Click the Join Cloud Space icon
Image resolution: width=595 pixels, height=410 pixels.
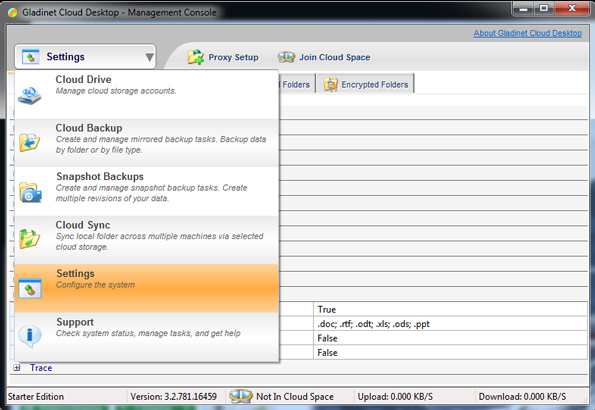[286, 57]
